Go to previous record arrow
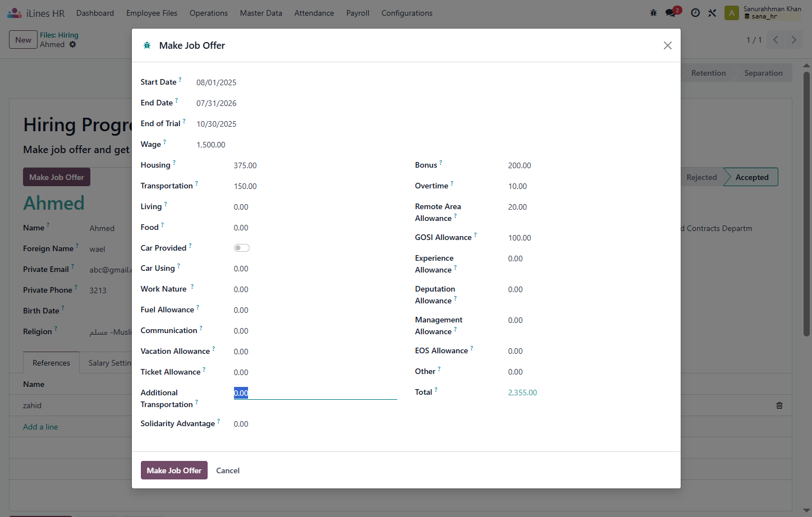 776,40
